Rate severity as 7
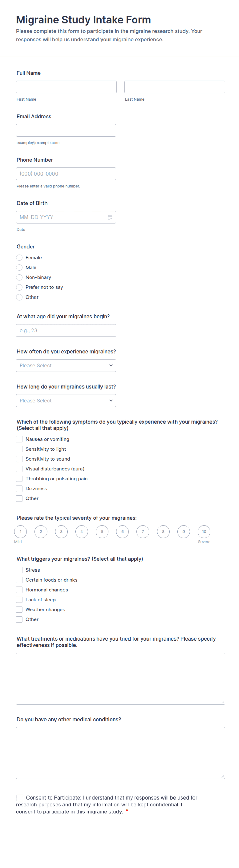Image resolution: width=239 pixels, height=868 pixels. 143,532
